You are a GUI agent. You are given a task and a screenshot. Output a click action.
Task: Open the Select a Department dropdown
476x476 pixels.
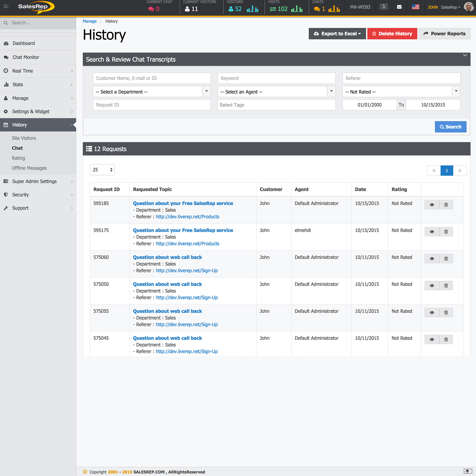[x=152, y=92]
